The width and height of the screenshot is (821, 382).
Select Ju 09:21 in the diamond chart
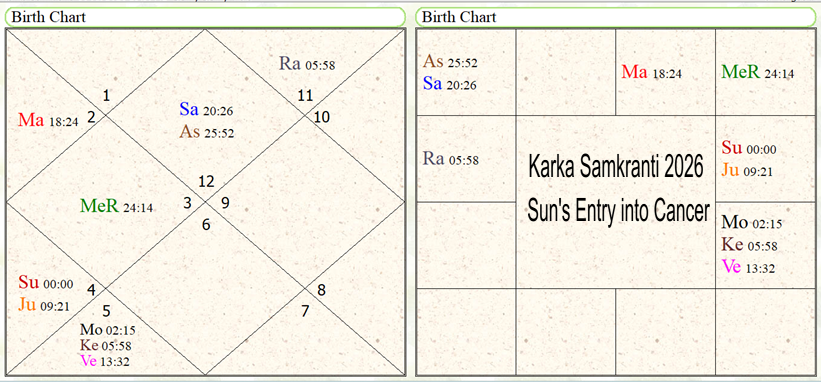pos(44,305)
